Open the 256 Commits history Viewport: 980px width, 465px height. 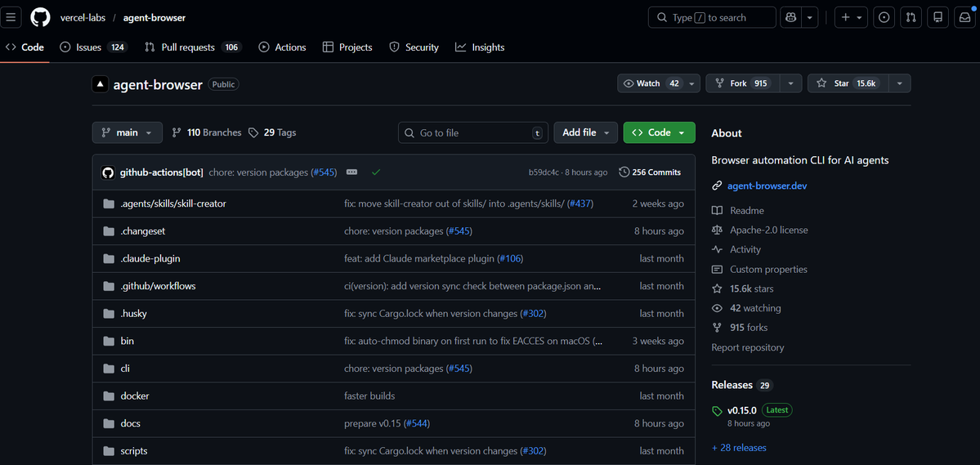[x=650, y=172]
